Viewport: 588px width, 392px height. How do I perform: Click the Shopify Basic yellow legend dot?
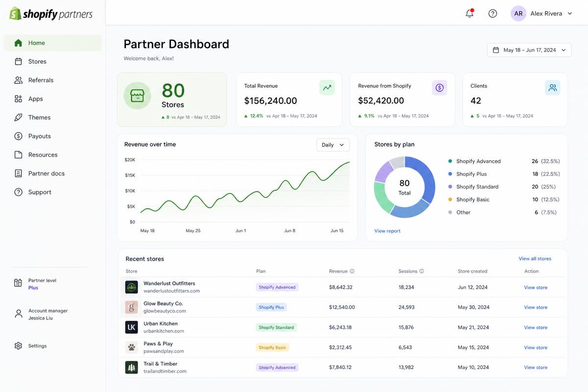(x=450, y=199)
